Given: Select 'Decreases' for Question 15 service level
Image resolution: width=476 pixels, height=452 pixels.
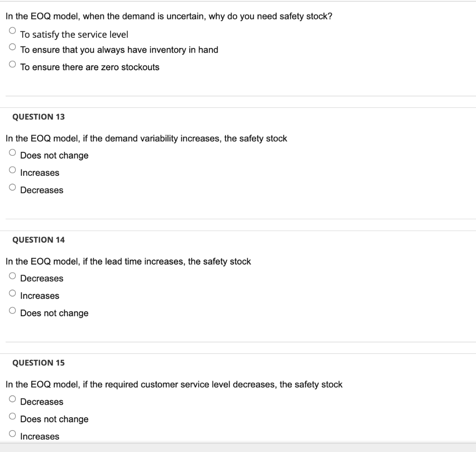Looking at the screenshot, I should [x=12, y=399].
